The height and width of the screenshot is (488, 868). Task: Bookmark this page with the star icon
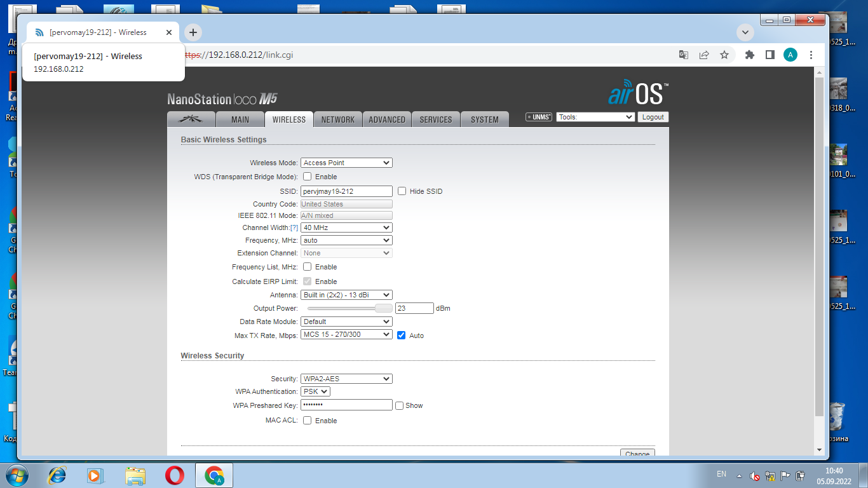724,55
